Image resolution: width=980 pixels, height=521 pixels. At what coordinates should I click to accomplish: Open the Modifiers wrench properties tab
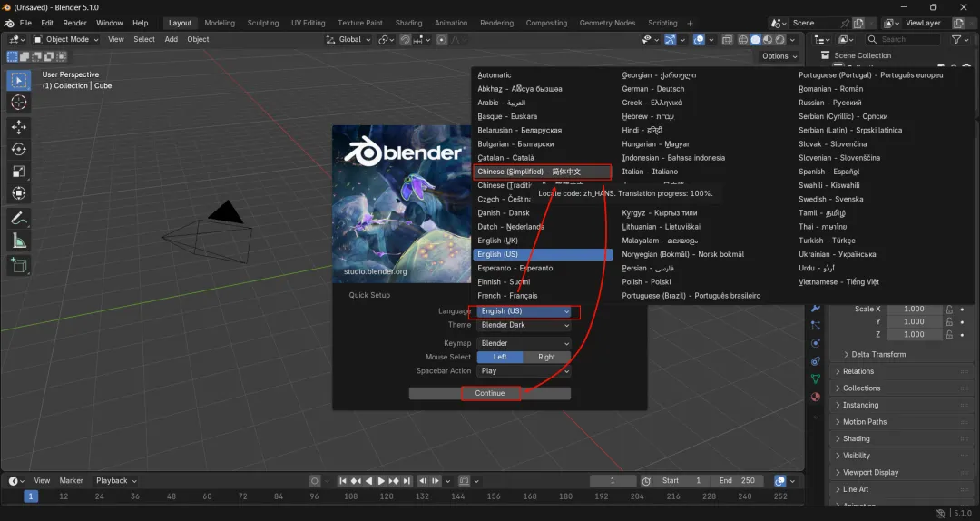(x=816, y=309)
